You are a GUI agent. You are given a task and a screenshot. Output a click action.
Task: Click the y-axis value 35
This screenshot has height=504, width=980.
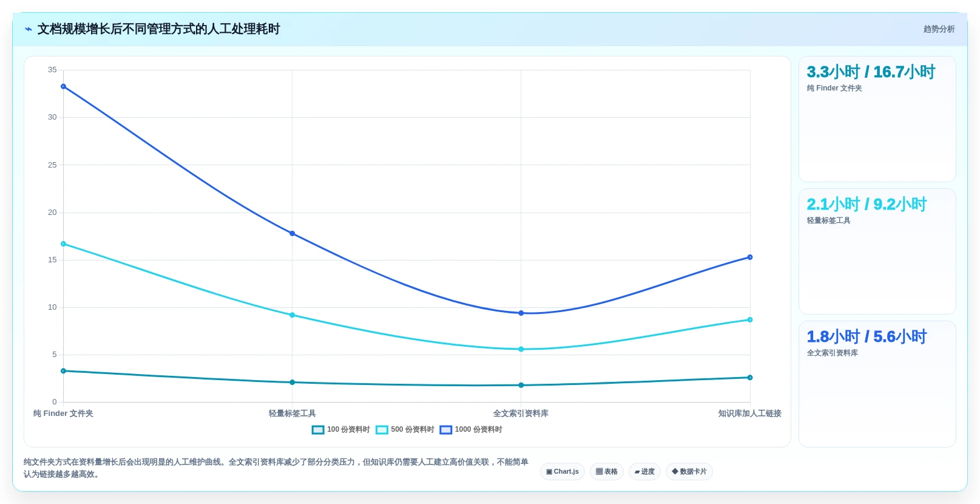pos(52,70)
